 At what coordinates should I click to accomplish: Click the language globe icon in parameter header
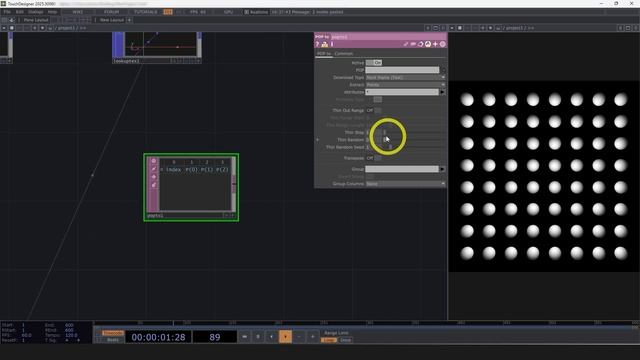tap(427, 44)
